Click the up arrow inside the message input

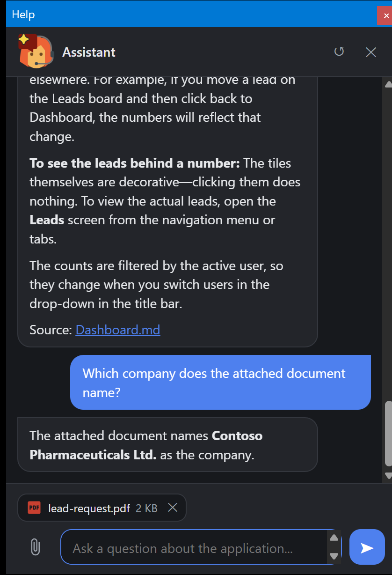pos(334,538)
